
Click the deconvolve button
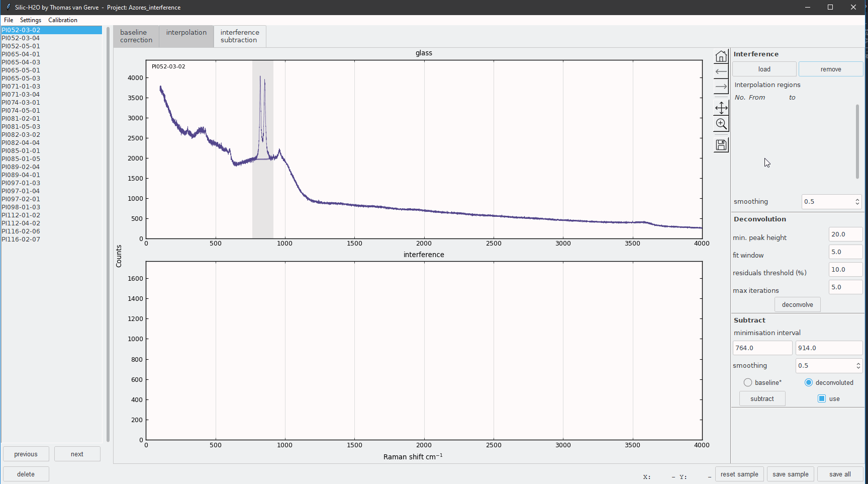pyautogui.click(x=797, y=304)
